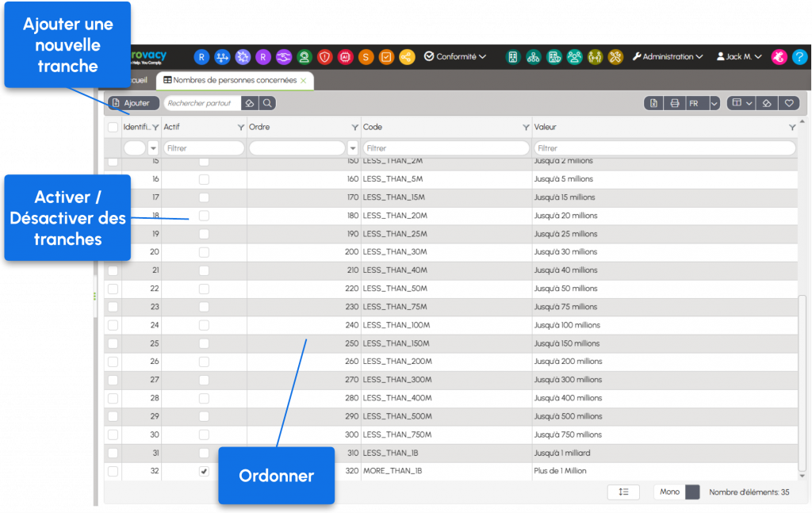This screenshot has width=812, height=513.
Task: Sort by the Code column header
Action: pyautogui.click(x=373, y=127)
